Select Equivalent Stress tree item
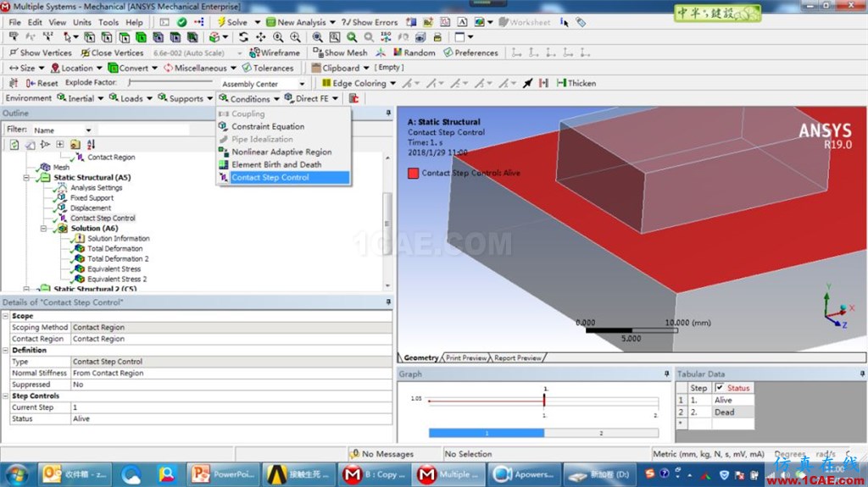 point(114,269)
